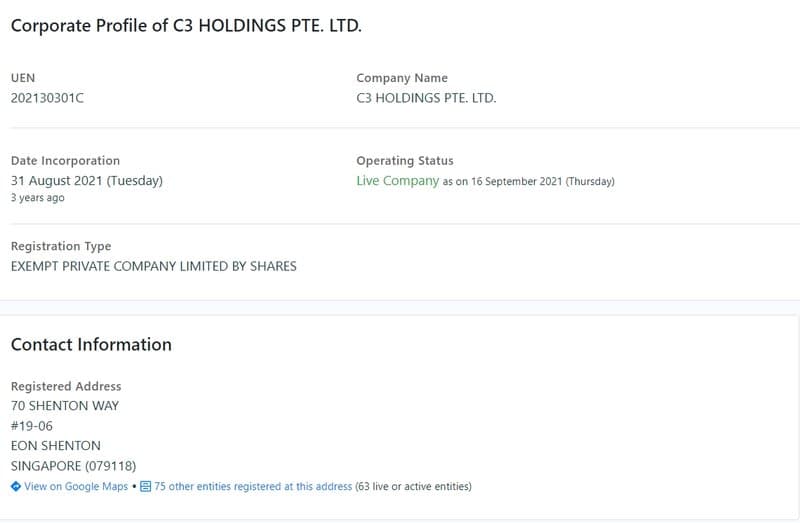This screenshot has height=523, width=800.
Task: Open 75 other entities registered at this address
Action: [x=253, y=487]
